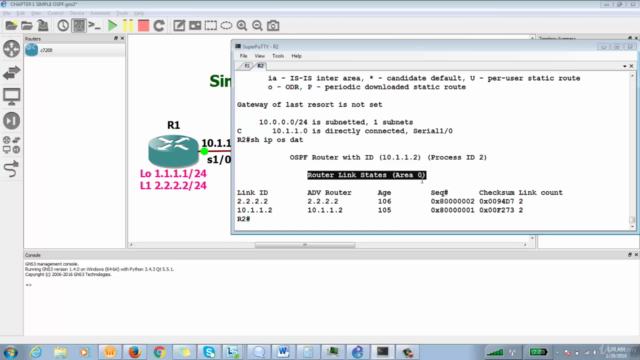Select the c7200 router template
The image size is (640, 360).
(x=75, y=50)
